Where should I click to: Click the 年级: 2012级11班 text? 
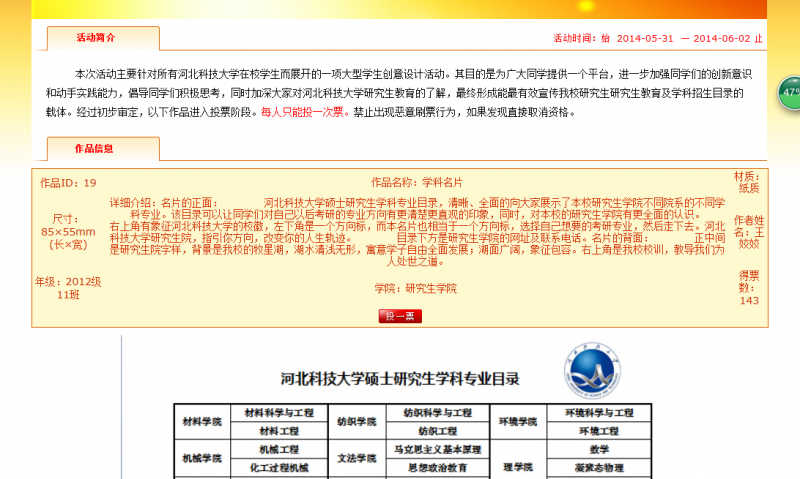[68, 288]
